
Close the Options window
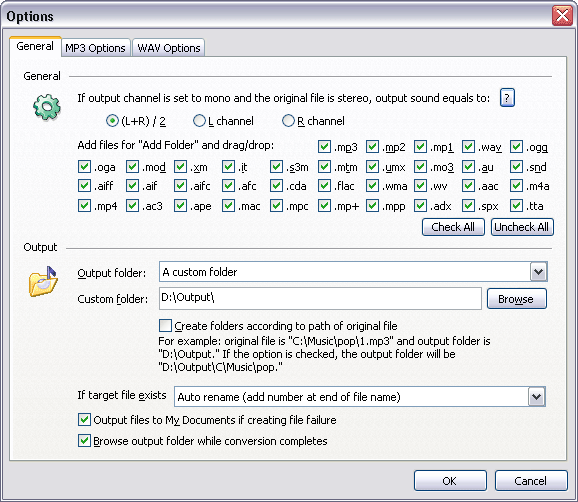pyautogui.click(x=562, y=16)
